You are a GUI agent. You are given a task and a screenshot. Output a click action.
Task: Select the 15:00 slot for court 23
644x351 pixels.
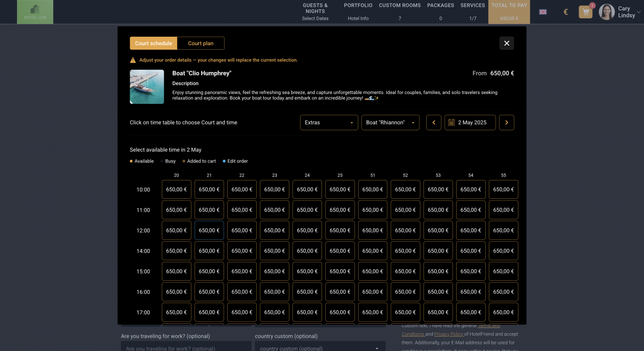point(275,271)
